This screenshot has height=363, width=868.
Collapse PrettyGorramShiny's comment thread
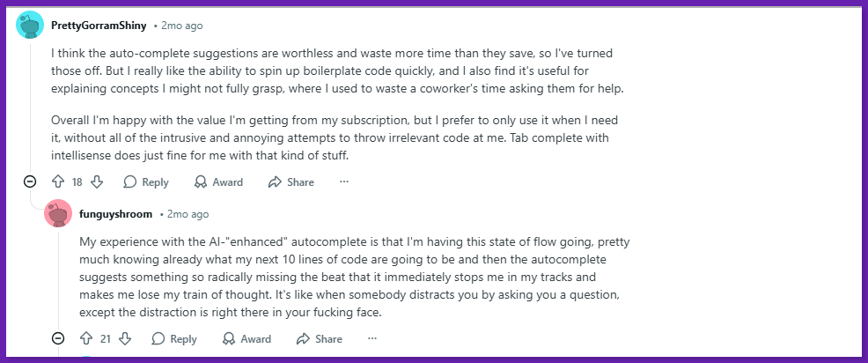pyautogui.click(x=30, y=181)
